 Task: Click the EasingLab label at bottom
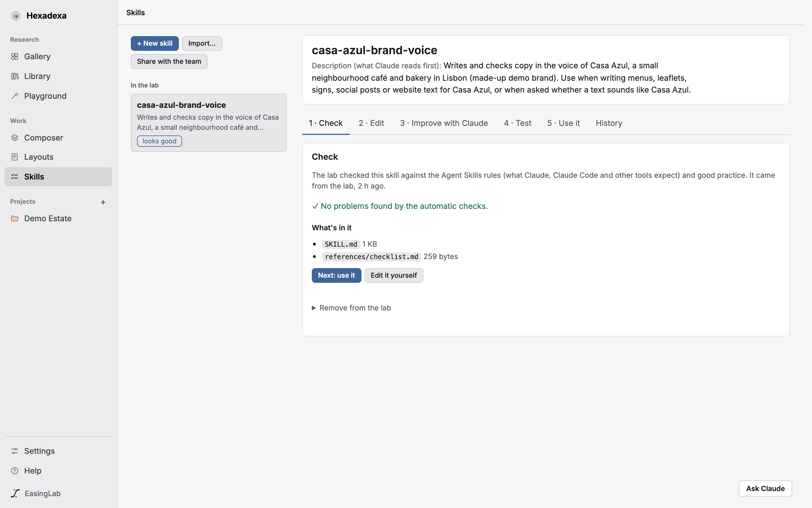pyautogui.click(x=43, y=493)
